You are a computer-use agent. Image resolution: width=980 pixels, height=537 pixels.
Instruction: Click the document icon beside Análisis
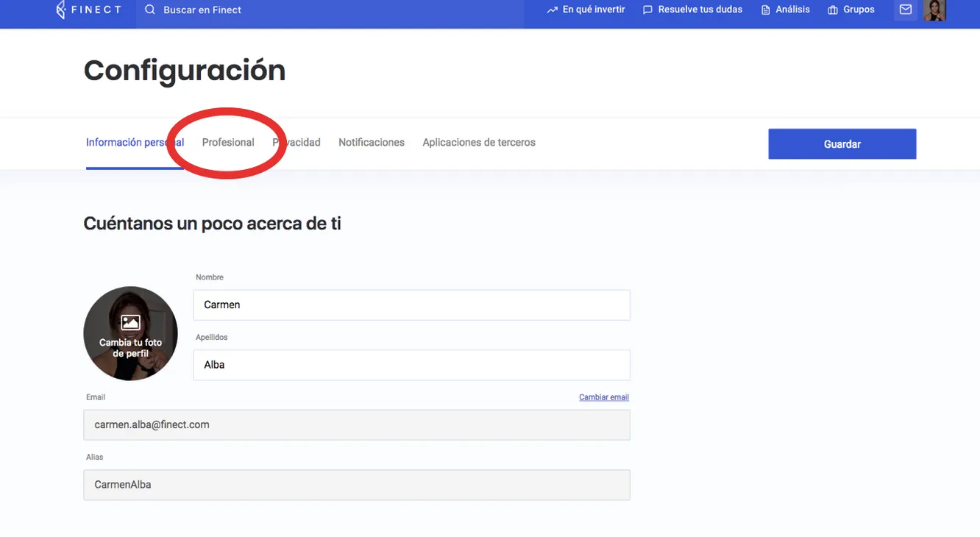[766, 10]
